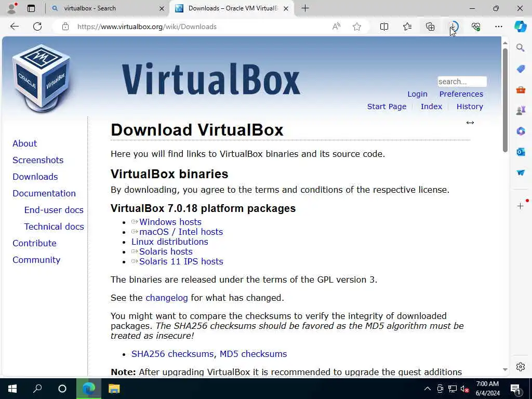Screen dimensions: 532x399
Task: Add this page to favorites star
Action: point(356,26)
